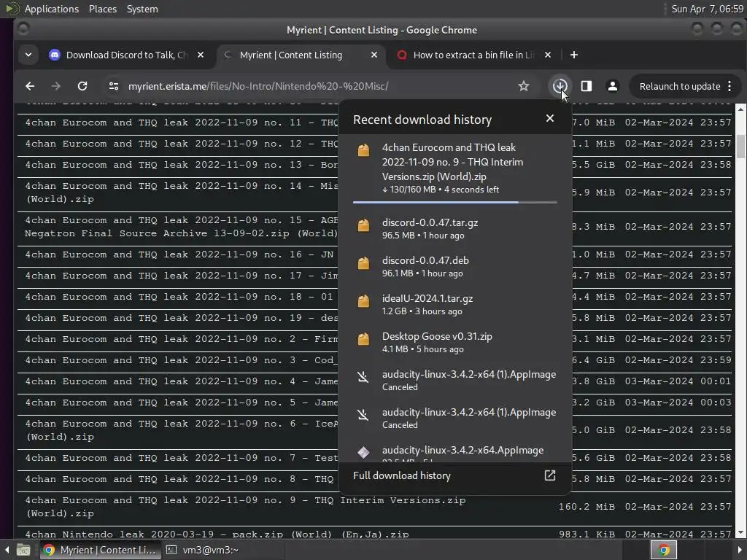Open the Chrome profile icon
747x560 pixels.
point(613,86)
